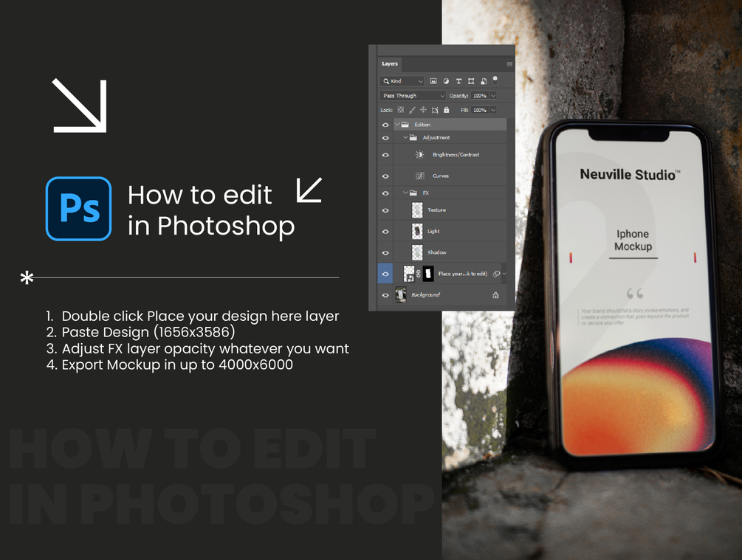742x560 pixels.
Task: Click the FX group folder icon
Action: [x=413, y=193]
